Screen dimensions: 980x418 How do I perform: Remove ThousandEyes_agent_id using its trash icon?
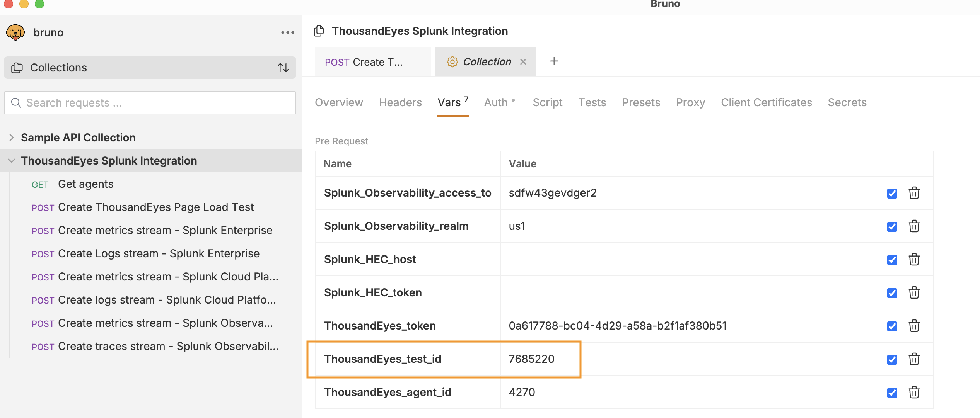(x=914, y=392)
